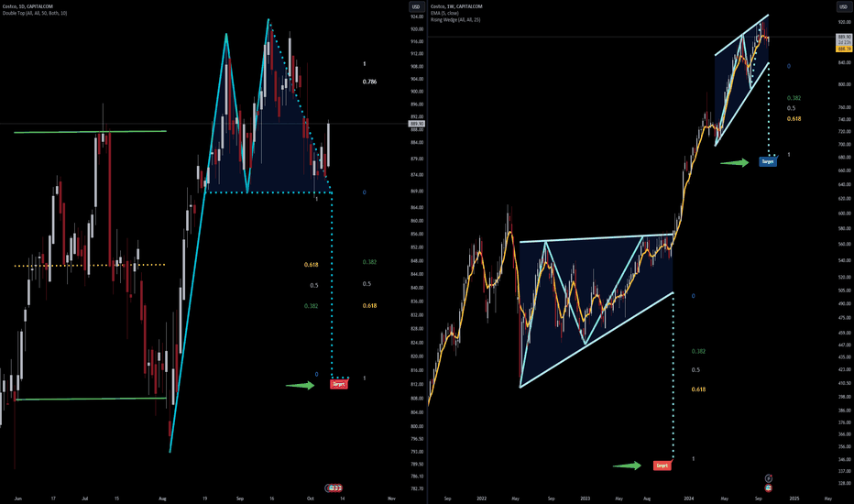Select the EMA (5, close) indicator legend
854x504 pixels.
coord(444,13)
